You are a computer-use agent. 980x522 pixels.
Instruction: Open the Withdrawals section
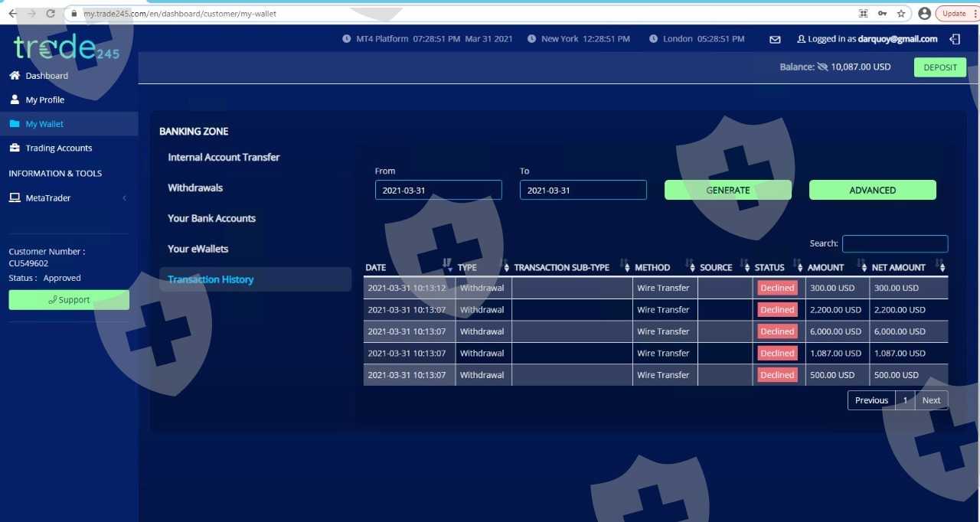click(195, 188)
